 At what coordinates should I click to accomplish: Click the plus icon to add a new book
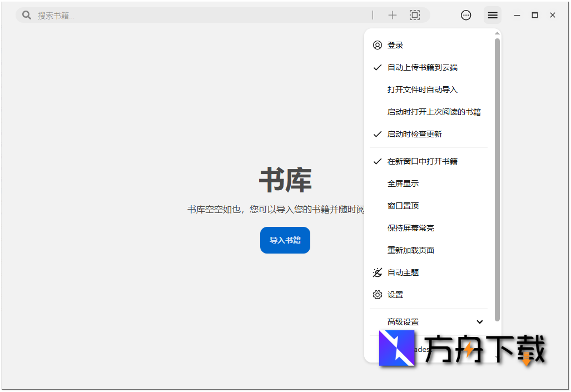click(x=393, y=15)
